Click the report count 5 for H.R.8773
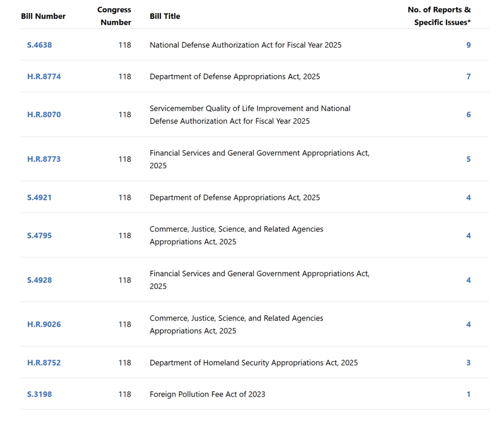This screenshot has height=425, width=504. 468,159
